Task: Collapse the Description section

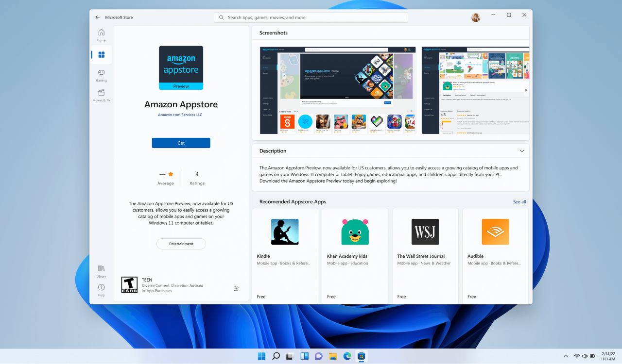Action: click(x=521, y=151)
